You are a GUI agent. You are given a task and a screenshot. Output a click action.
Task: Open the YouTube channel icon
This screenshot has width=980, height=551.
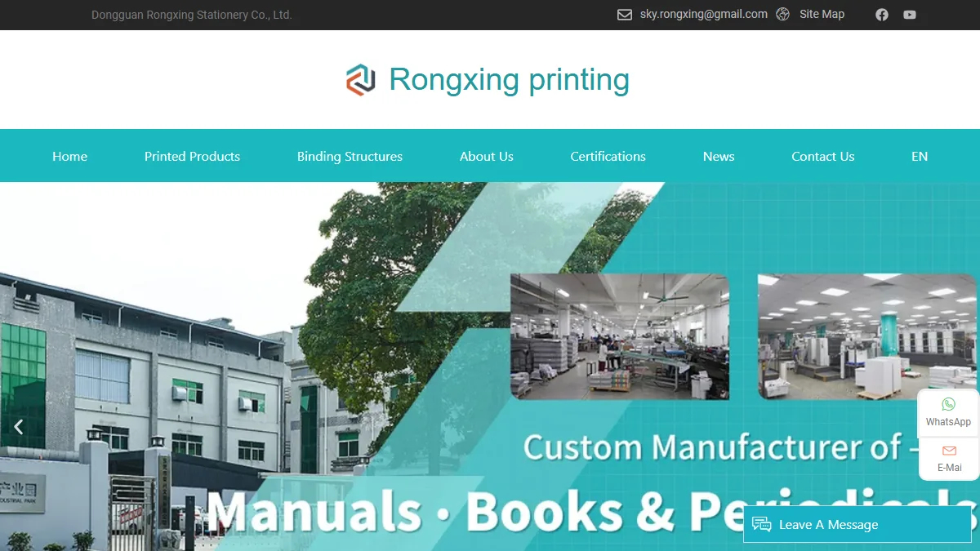(910, 15)
